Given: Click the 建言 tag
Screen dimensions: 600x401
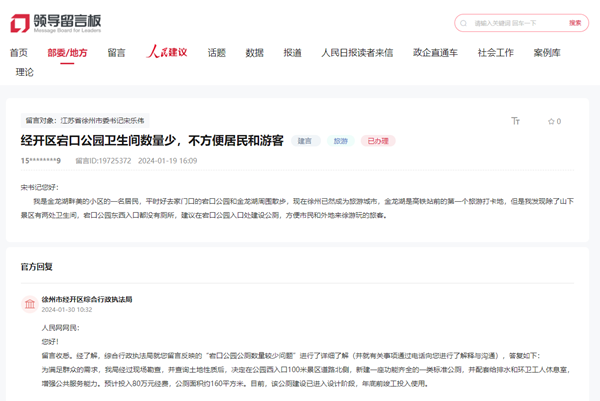Looking at the screenshot, I should [305, 141].
